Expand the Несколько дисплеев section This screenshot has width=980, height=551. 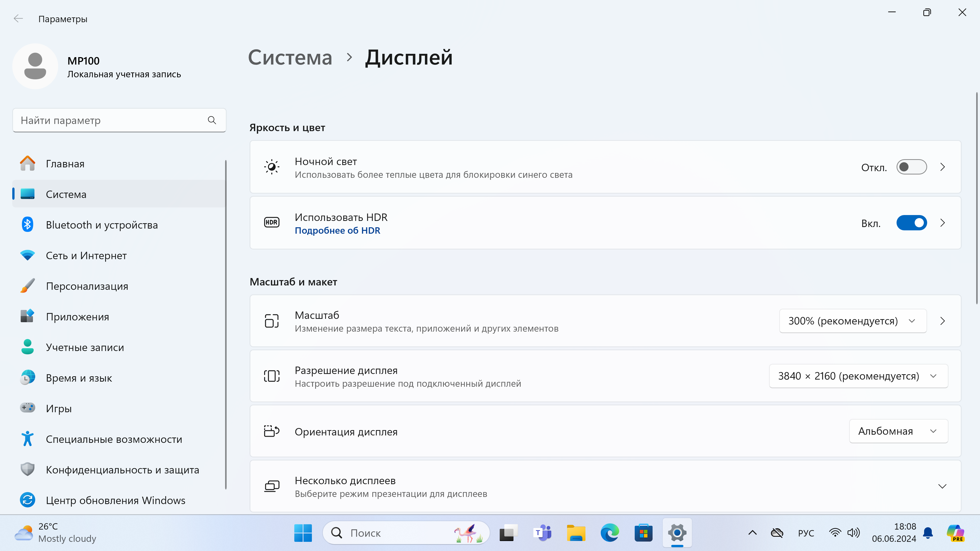pos(942,486)
